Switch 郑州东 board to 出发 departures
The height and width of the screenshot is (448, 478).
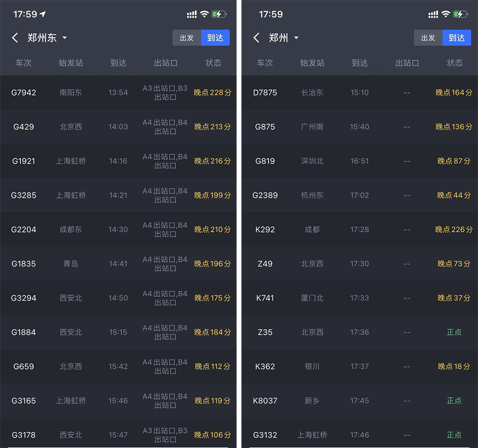pos(187,38)
